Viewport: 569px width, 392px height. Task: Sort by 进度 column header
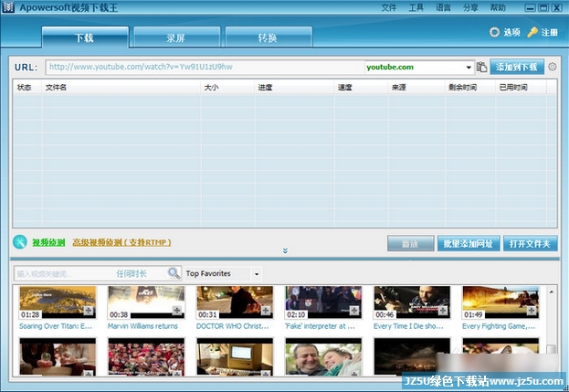[294, 88]
